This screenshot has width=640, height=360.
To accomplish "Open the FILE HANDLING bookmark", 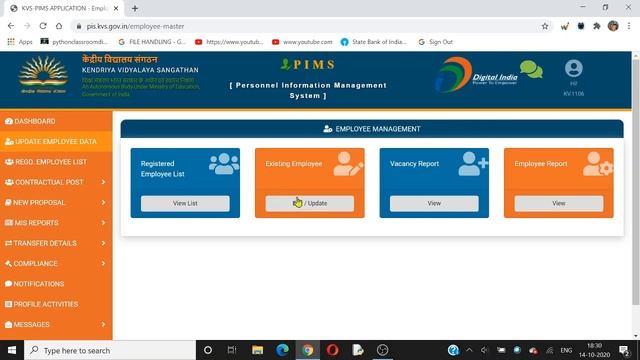I will coord(151,42).
